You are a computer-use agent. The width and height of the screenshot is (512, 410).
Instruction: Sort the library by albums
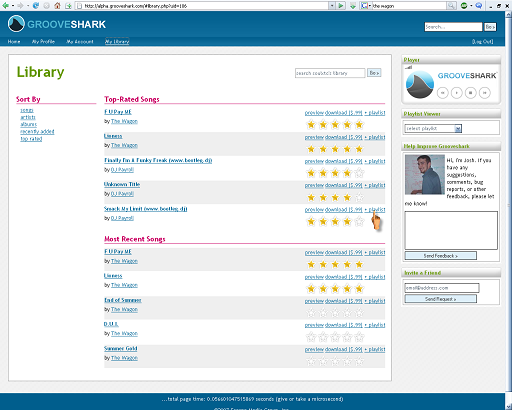[29, 124]
